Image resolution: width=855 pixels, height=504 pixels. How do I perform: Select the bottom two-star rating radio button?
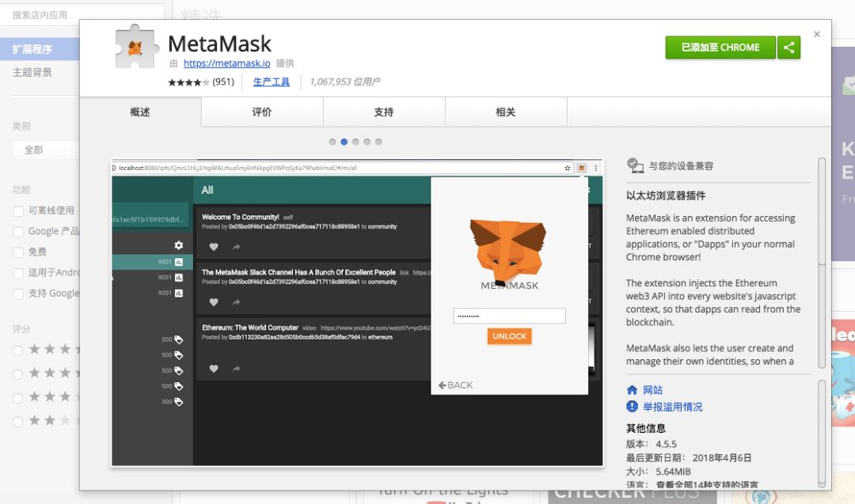point(18,421)
